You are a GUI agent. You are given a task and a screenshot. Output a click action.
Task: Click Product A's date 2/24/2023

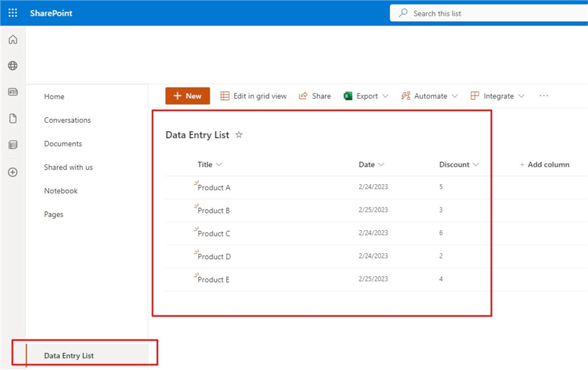[373, 187]
